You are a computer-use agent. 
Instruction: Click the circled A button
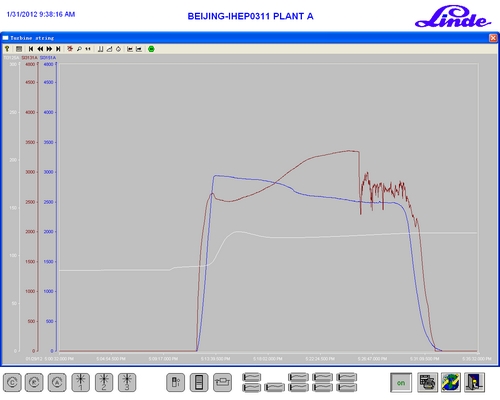pyautogui.click(x=57, y=382)
